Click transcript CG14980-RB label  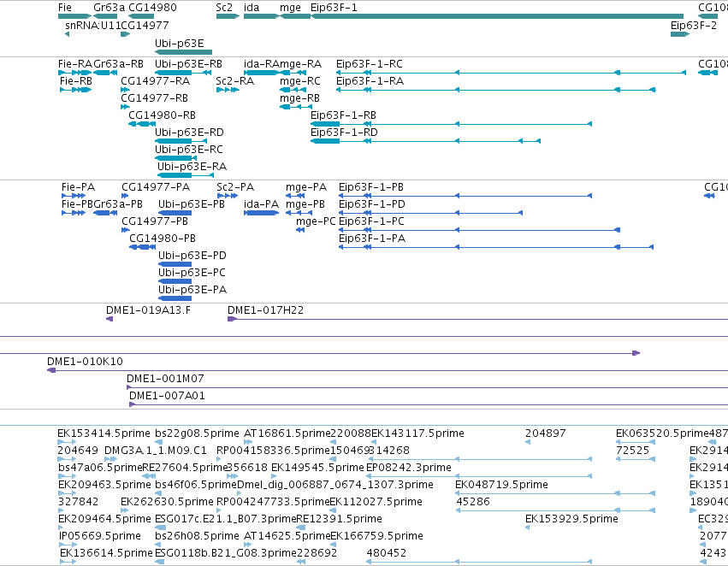pyautogui.click(x=162, y=115)
